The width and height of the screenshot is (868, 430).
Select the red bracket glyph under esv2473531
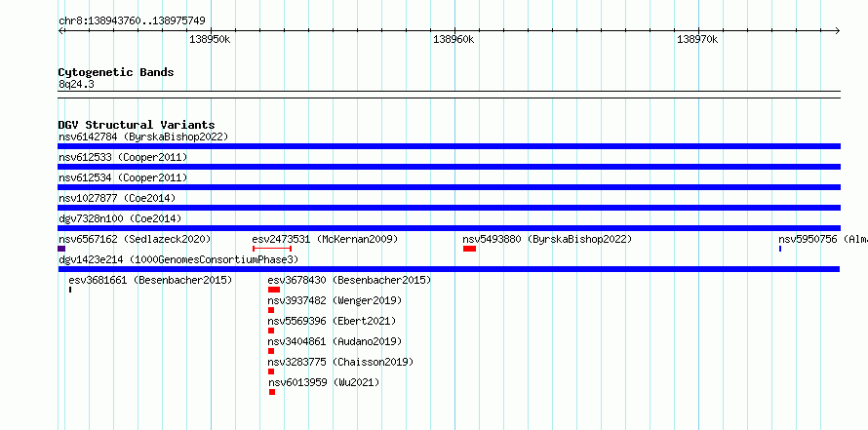(272, 249)
